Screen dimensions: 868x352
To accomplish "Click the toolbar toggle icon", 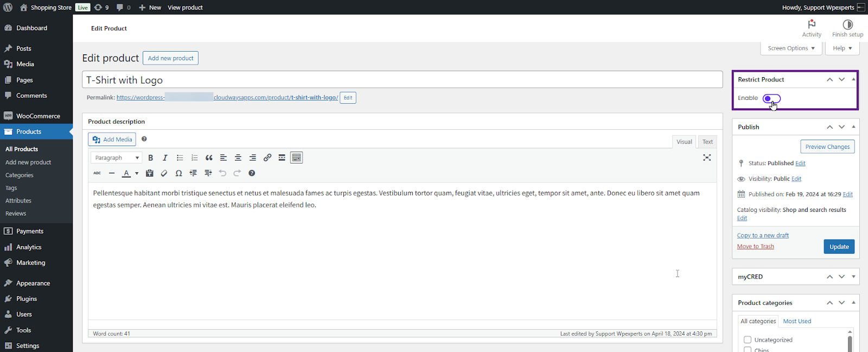I will click(296, 158).
